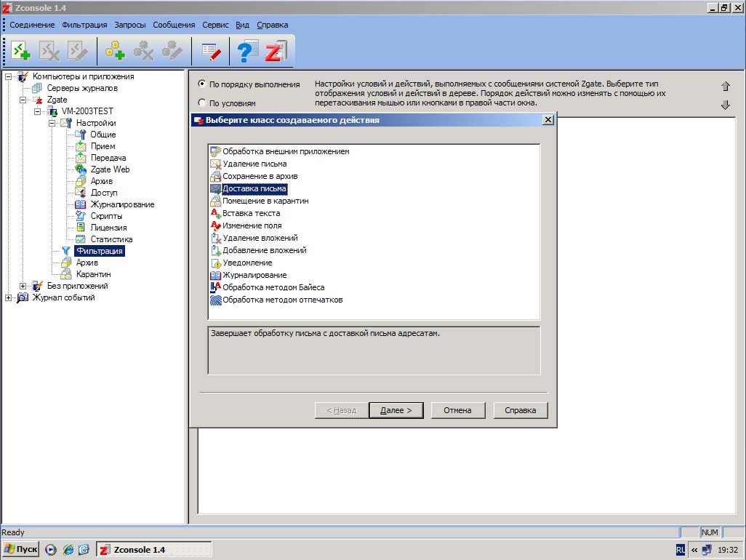Expand the Журнал событий tree node
The image size is (746, 560).
[x=8, y=297]
